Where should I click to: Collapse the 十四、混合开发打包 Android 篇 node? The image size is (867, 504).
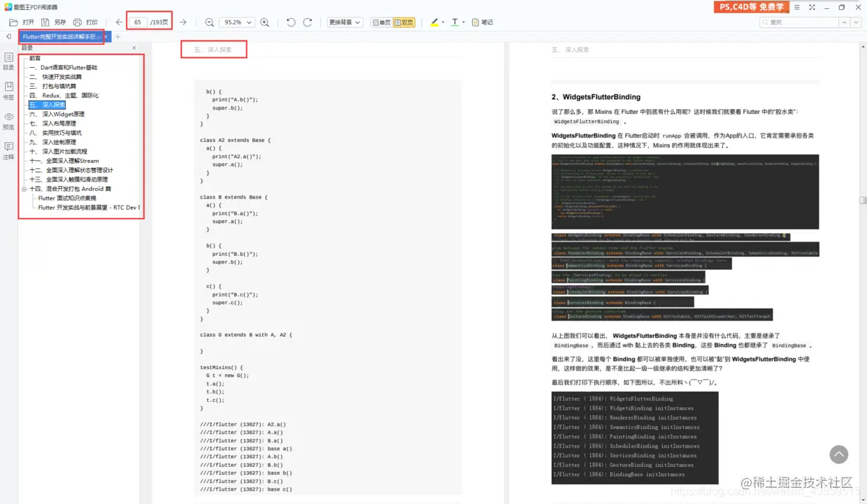coord(24,189)
